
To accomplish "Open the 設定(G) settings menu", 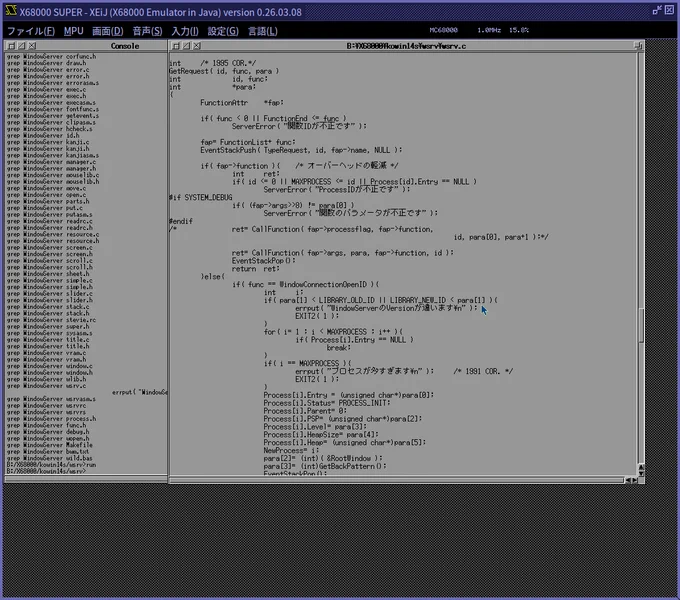I will 223,31.
